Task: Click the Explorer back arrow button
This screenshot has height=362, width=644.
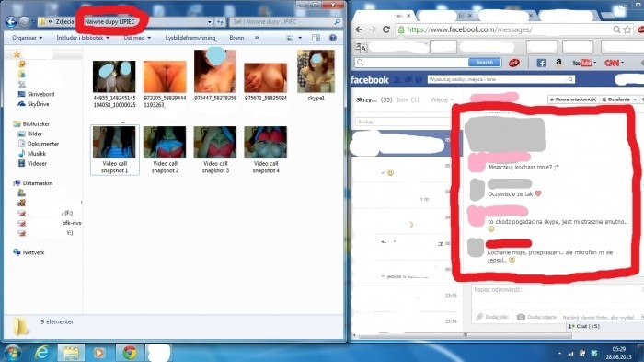Action: 11,22
